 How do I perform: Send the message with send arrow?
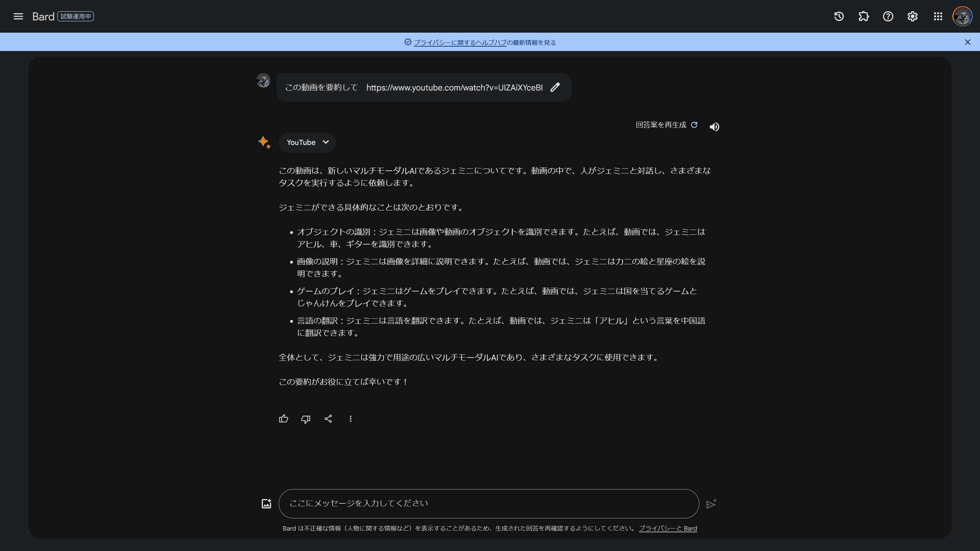pyautogui.click(x=711, y=503)
